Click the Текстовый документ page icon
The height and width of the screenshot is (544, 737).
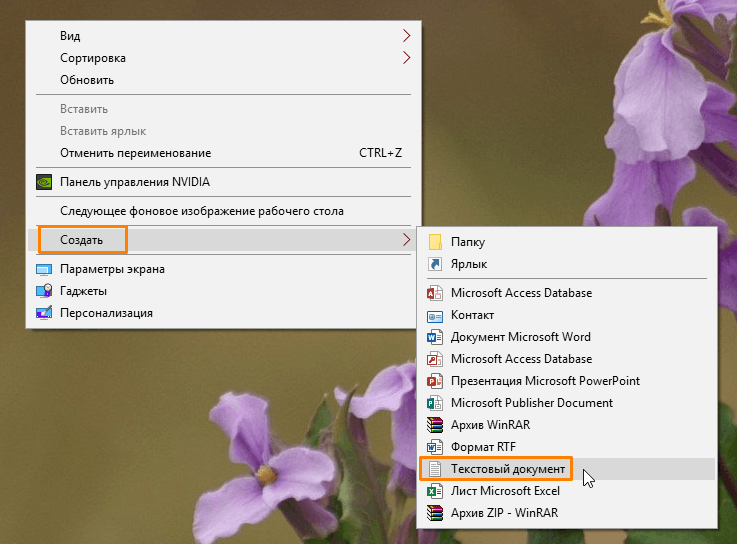(435, 469)
